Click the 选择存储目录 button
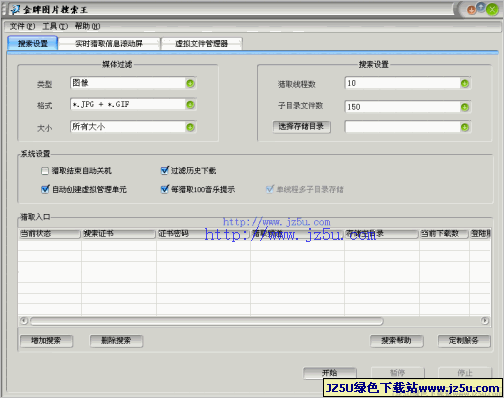Image resolution: width=504 pixels, height=398 pixels. [x=301, y=127]
